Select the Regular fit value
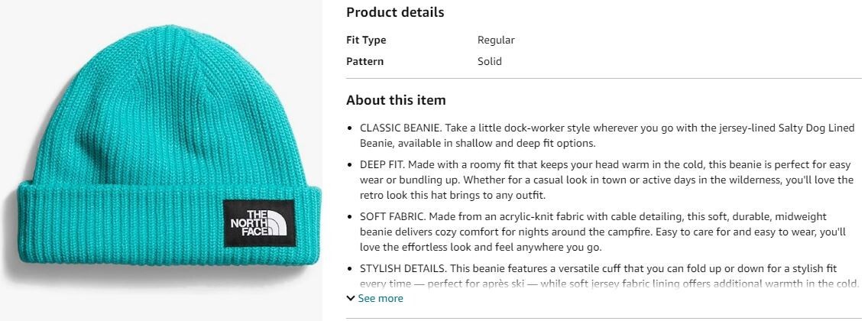Image resolution: width=868 pixels, height=321 pixels. 496,41
